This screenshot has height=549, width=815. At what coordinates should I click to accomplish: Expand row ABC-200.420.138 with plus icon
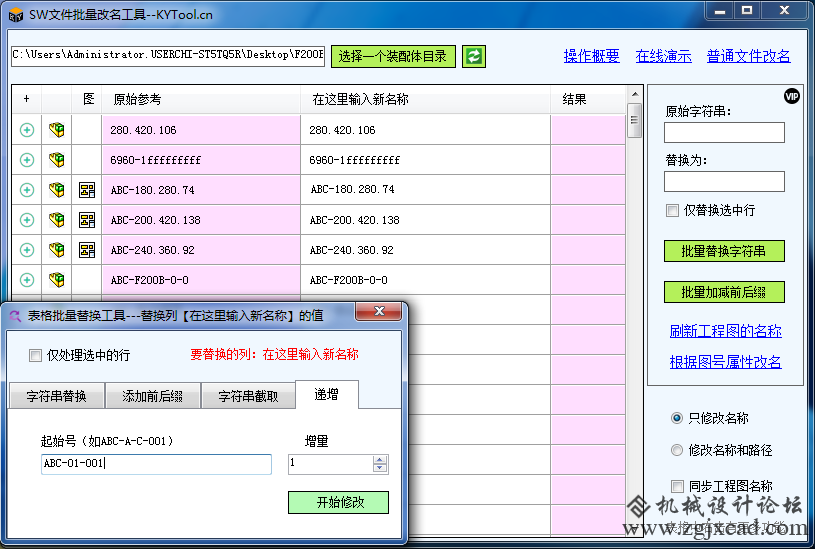[x=27, y=220]
